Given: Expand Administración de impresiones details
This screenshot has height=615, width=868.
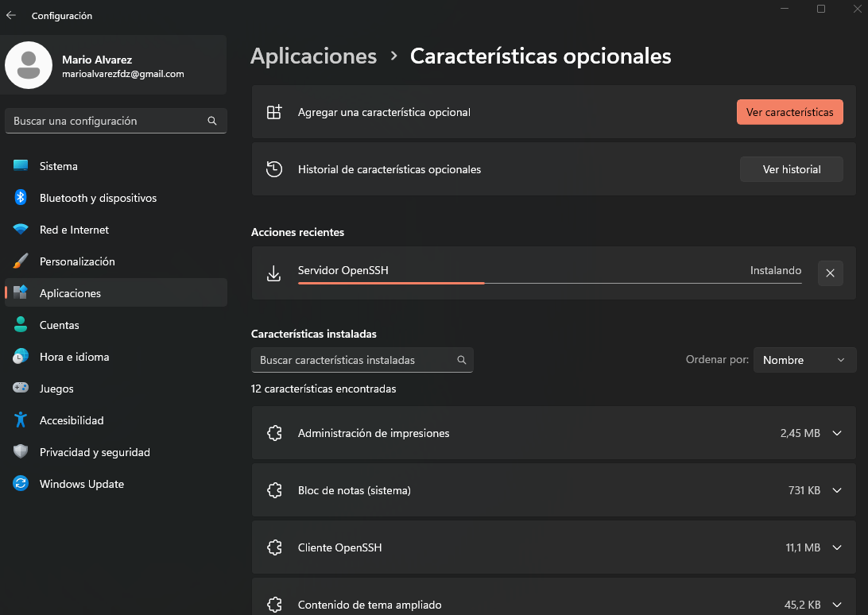Looking at the screenshot, I should 837,433.
